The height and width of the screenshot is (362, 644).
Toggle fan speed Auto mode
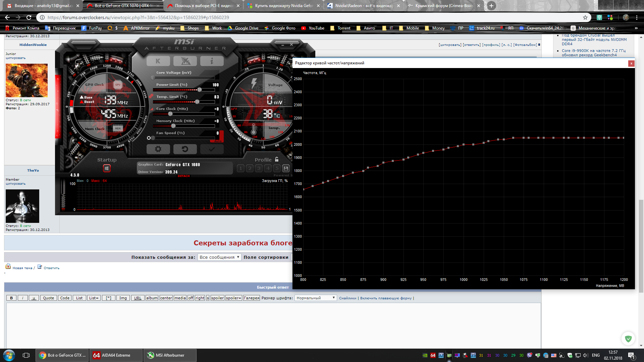[x=218, y=141]
